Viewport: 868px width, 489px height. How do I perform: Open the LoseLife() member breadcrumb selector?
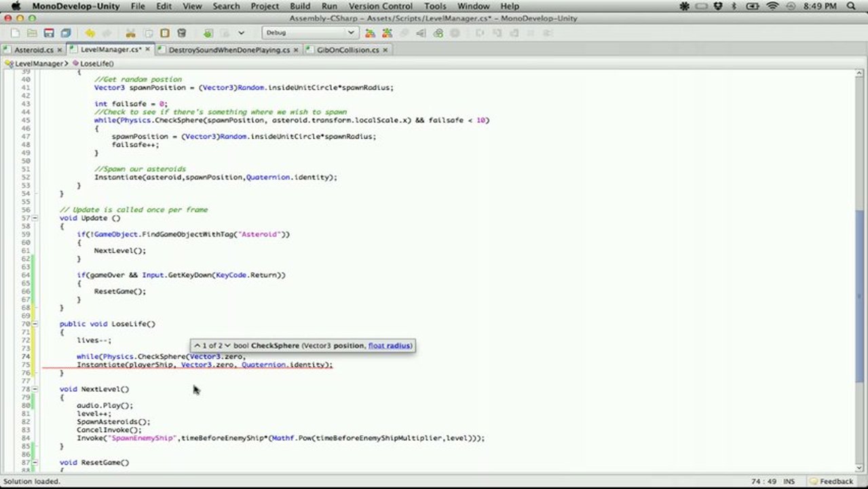click(x=93, y=63)
